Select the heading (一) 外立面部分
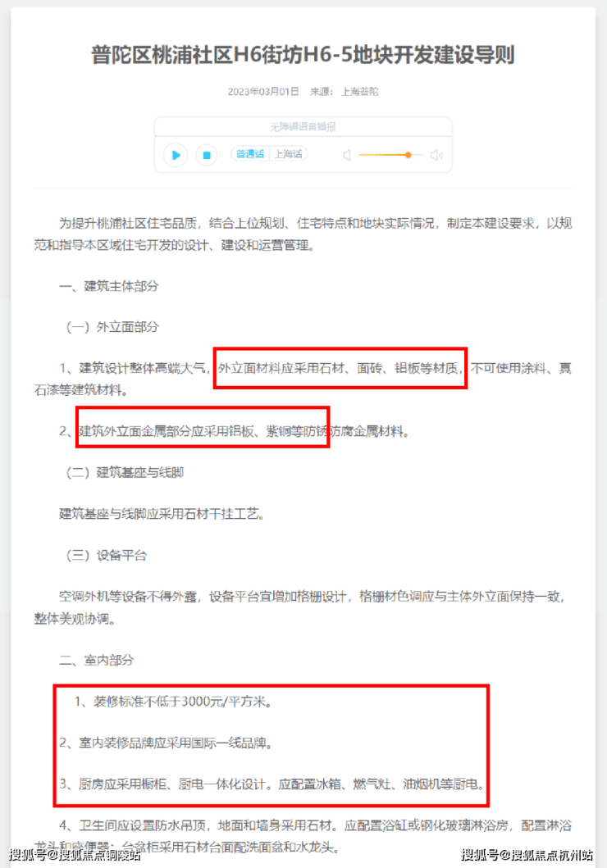The image size is (607, 868). (112, 327)
